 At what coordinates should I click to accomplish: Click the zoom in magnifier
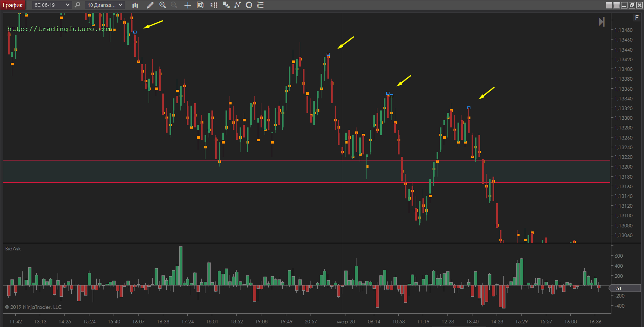(x=163, y=5)
